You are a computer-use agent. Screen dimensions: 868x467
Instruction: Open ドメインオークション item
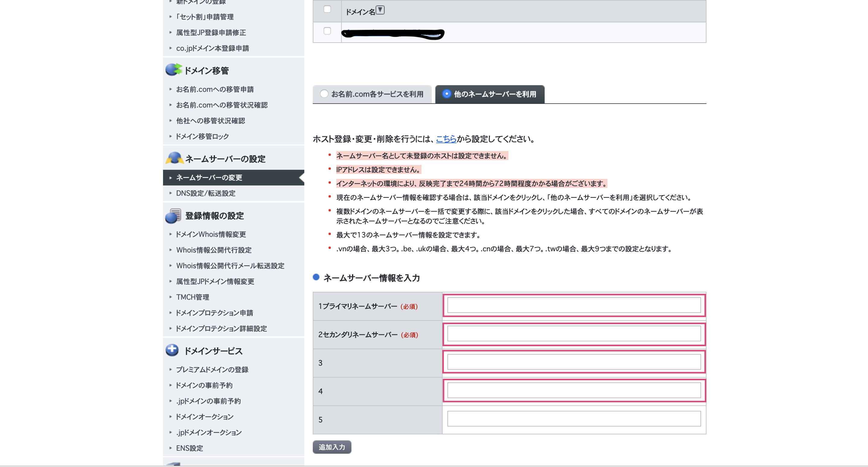[x=204, y=417]
